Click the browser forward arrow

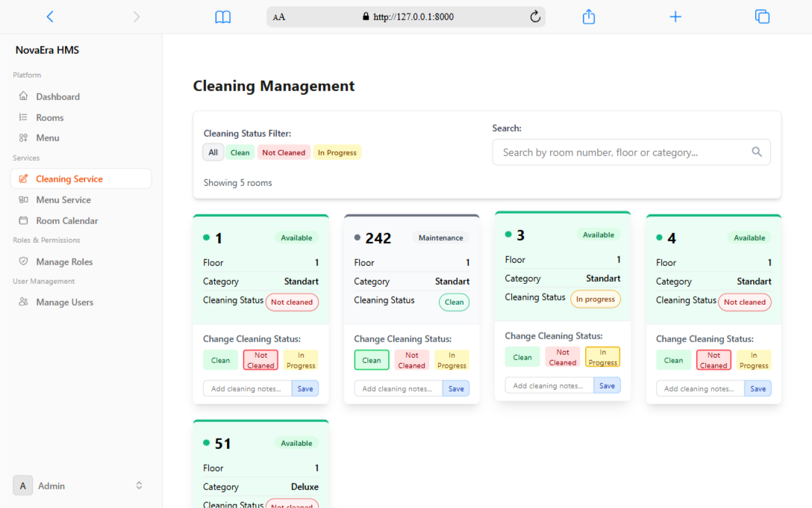point(136,16)
